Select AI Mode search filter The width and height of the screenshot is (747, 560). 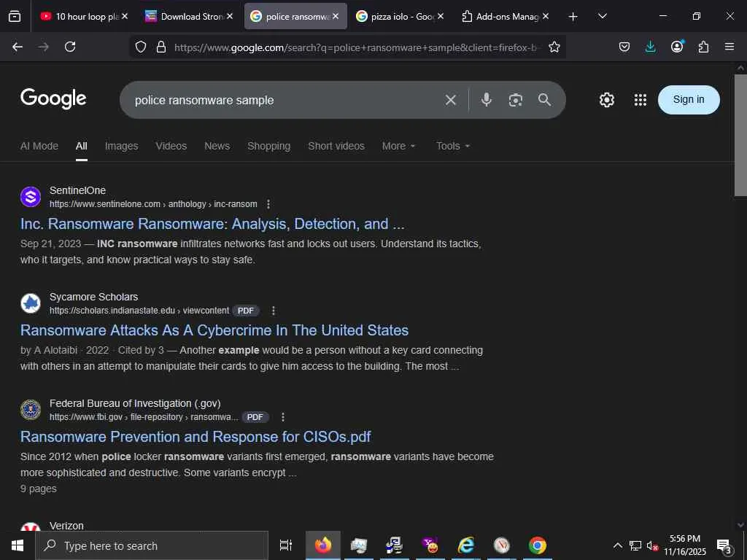click(x=39, y=146)
